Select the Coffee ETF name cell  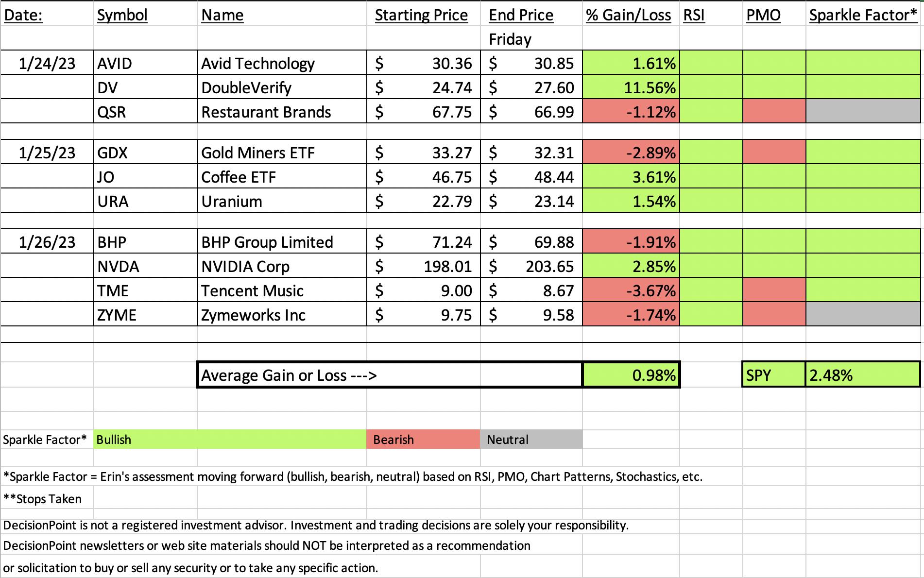pos(282,177)
